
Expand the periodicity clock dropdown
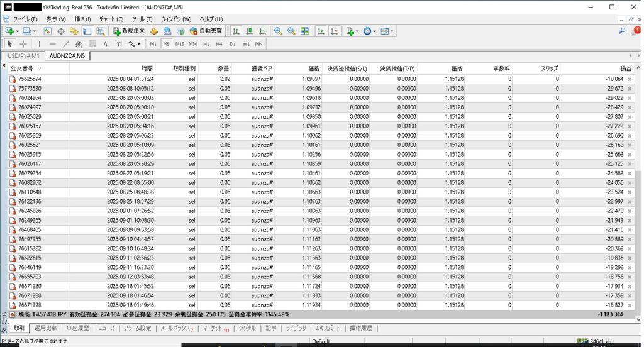(x=374, y=31)
